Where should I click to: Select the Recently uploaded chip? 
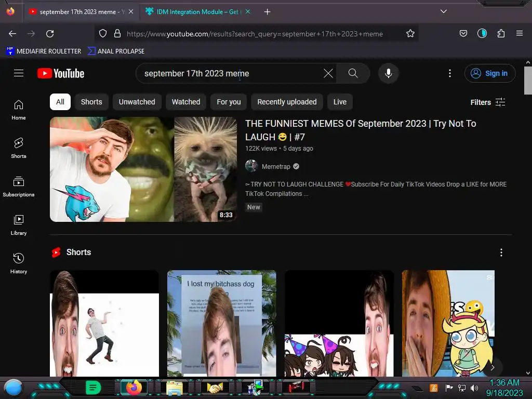[x=287, y=102]
